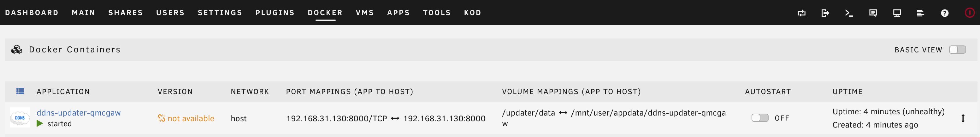Click the logout arrow icon
The height and width of the screenshot is (137, 980).
click(x=825, y=13)
